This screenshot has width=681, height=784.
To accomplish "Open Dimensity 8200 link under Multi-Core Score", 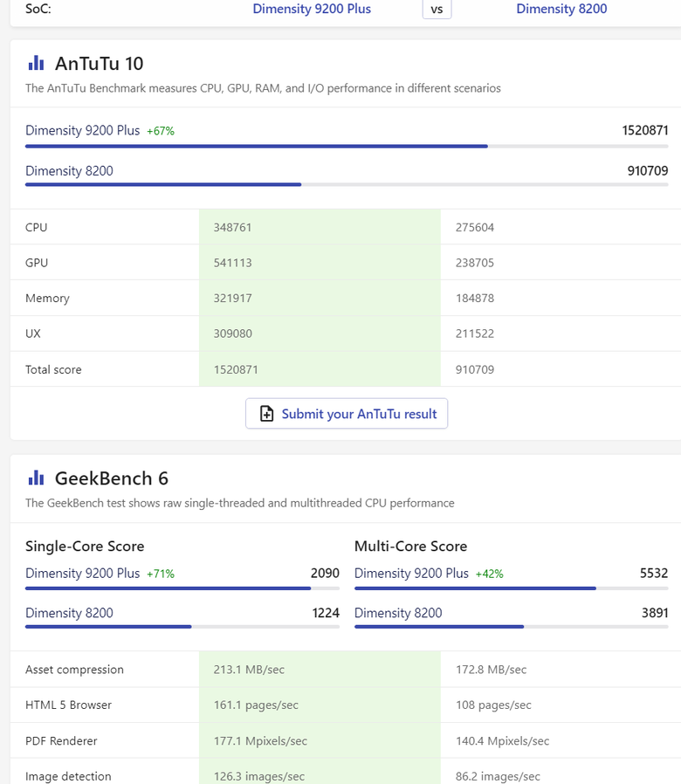I will 398,613.
